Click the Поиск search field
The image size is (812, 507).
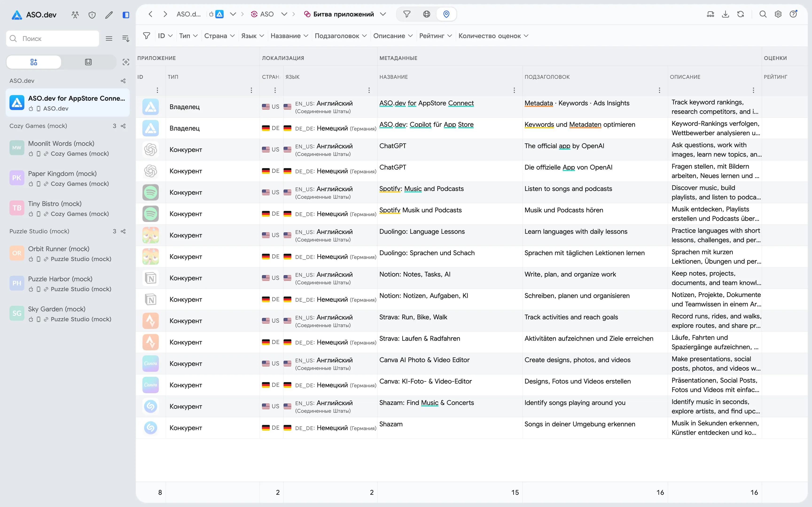(x=53, y=39)
